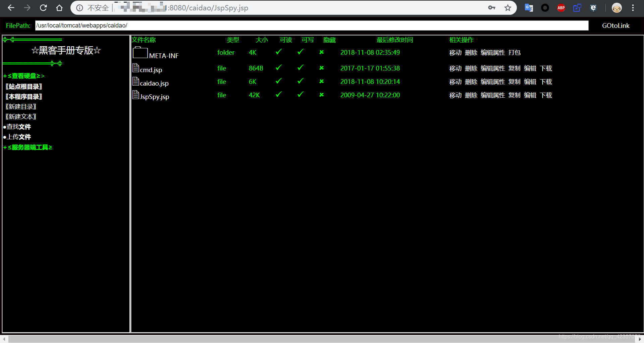Click 移动 for JspSpy.jsp
Viewport: 644px width, 343px height.
coord(455,95)
